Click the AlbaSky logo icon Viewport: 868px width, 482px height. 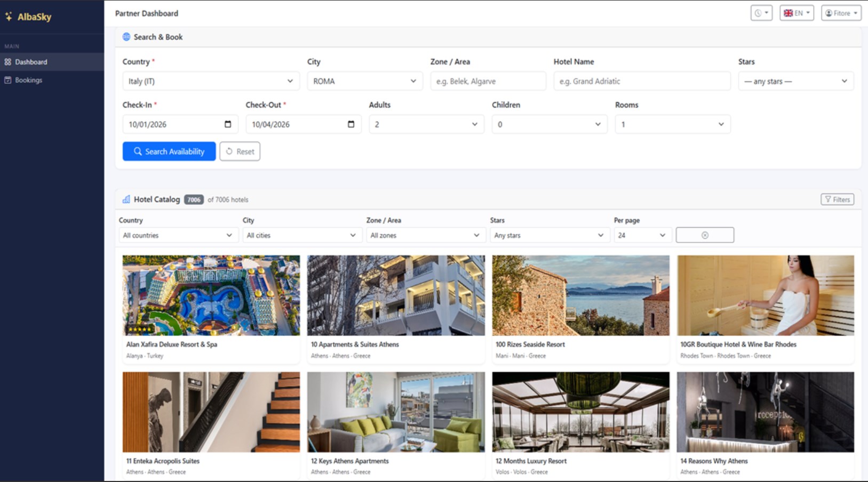coord(9,17)
